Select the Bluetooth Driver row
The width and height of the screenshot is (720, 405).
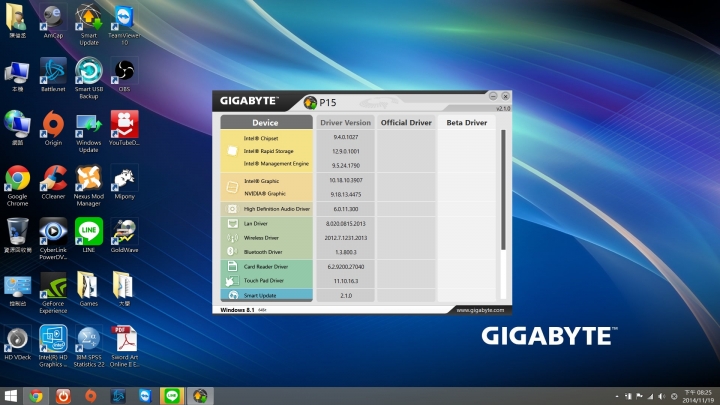click(x=266, y=252)
